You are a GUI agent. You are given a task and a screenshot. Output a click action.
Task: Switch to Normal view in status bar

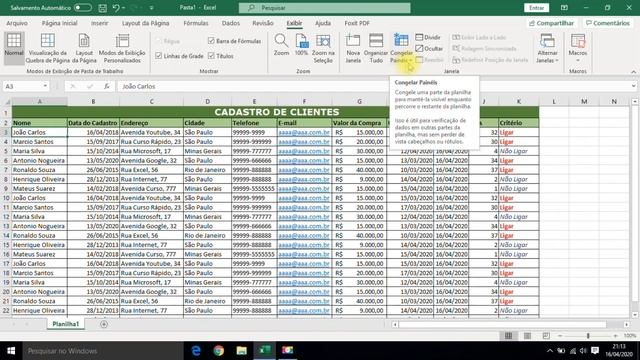tap(508, 336)
